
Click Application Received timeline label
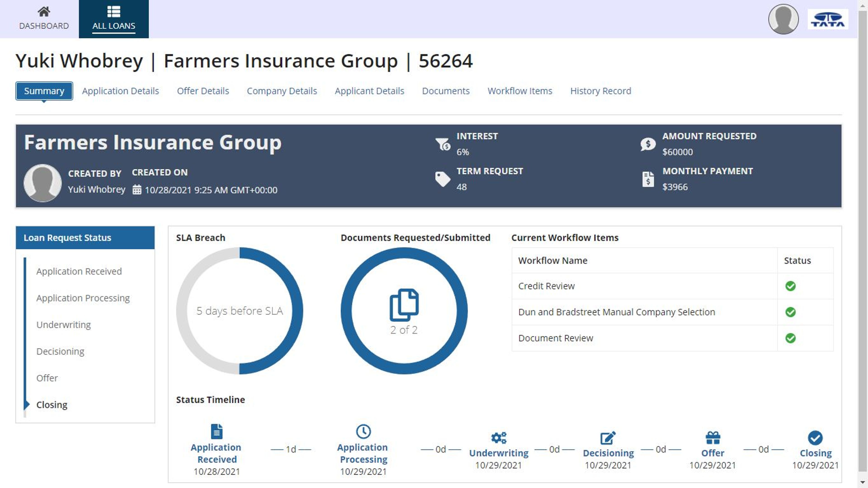(216, 453)
